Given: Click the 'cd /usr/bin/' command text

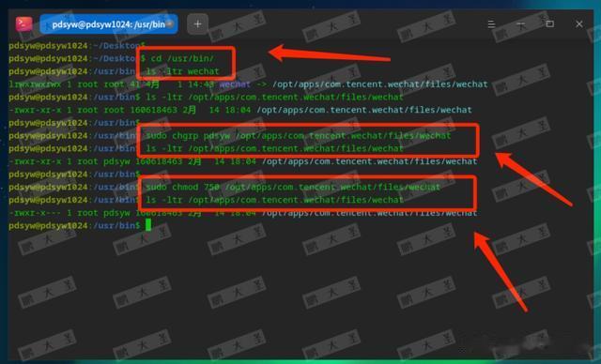Looking at the screenshot, I should pos(182,58).
